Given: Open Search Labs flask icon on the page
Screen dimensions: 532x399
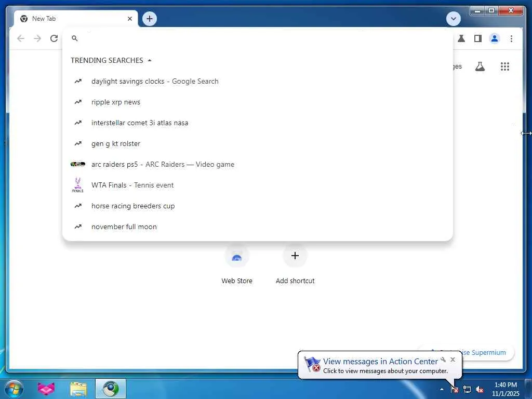Looking at the screenshot, I should [480, 66].
